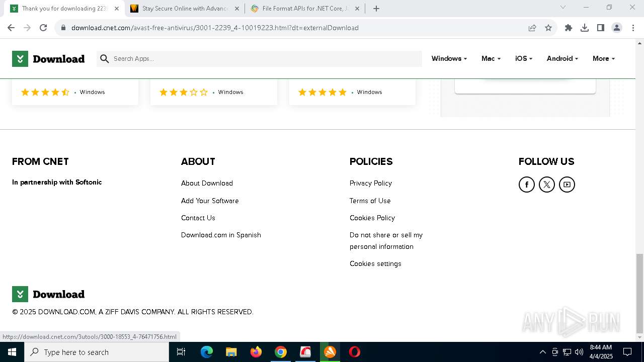Close the 'Stay Secure Online' tab
644x362 pixels.
[237, 9]
